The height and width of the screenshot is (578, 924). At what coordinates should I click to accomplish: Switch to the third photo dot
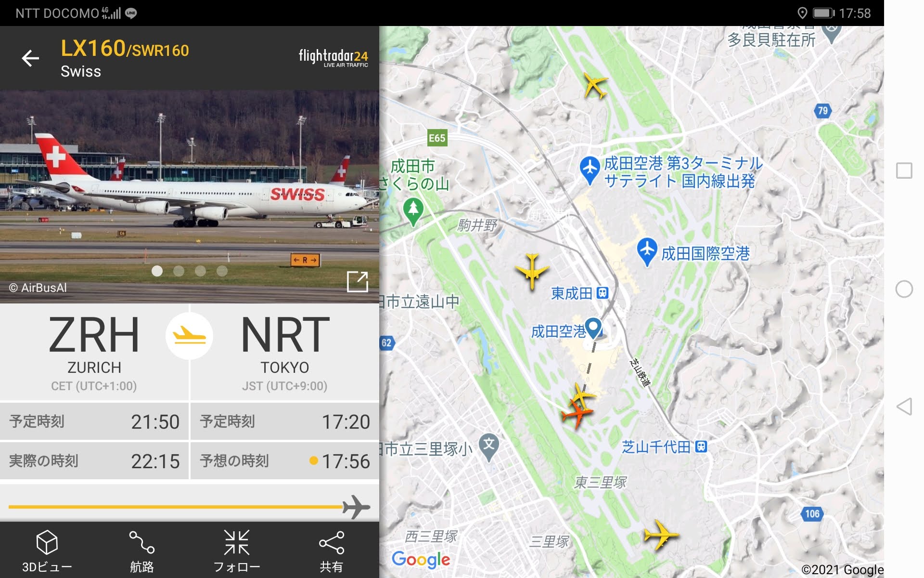tap(200, 271)
